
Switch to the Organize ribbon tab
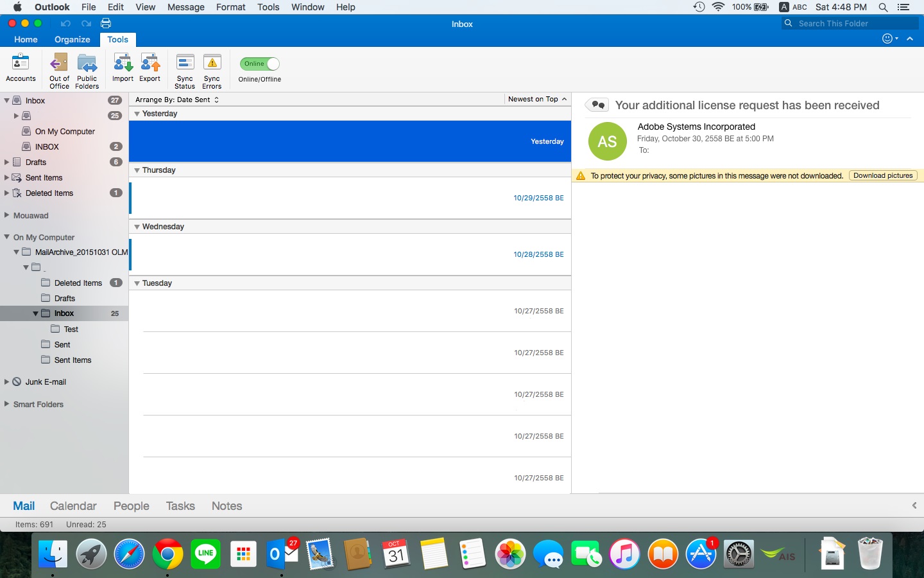(x=72, y=39)
